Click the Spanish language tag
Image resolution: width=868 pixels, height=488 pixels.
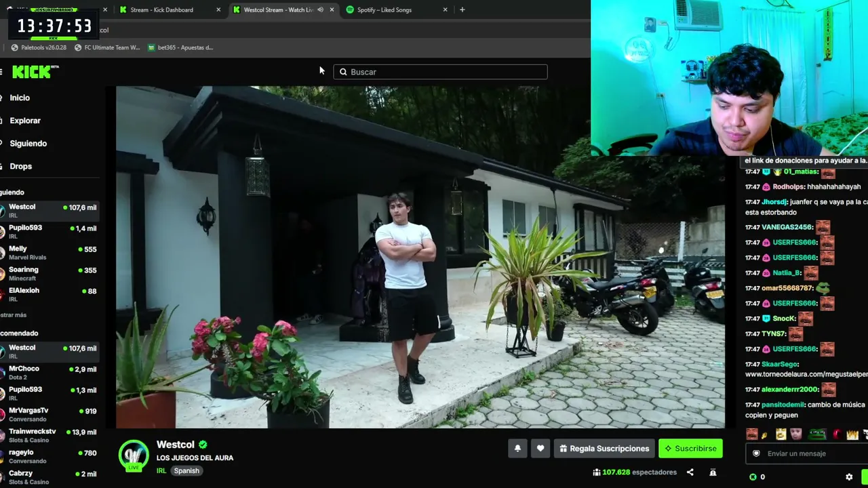point(186,471)
